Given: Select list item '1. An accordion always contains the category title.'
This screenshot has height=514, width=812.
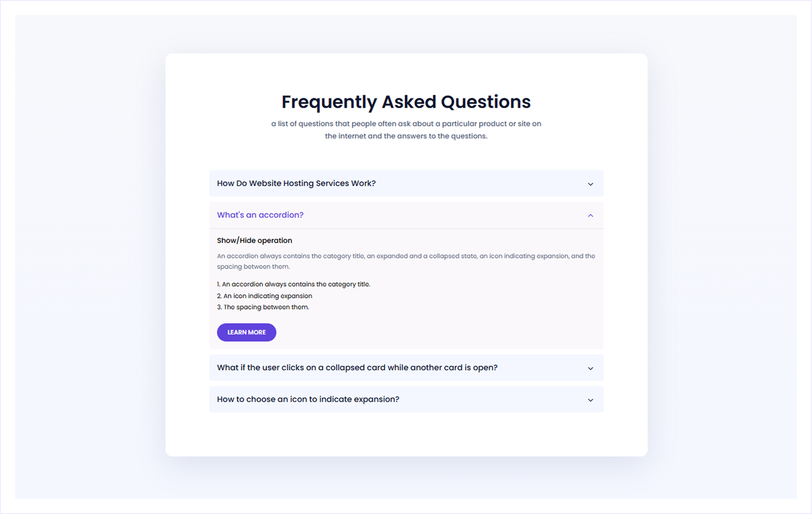Looking at the screenshot, I should (293, 284).
